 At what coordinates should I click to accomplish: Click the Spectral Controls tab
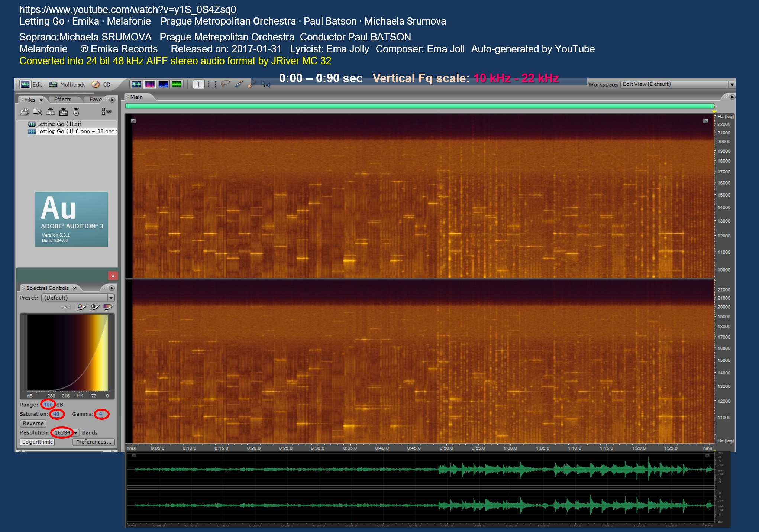point(48,288)
